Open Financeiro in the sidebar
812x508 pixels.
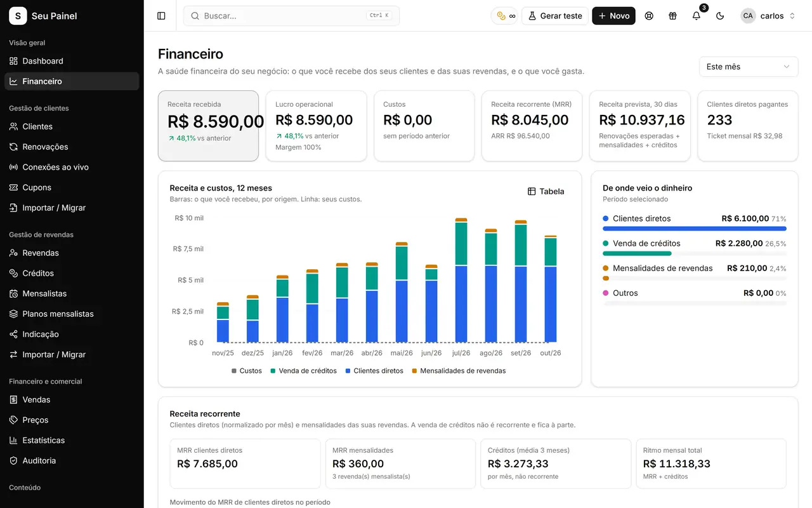pos(72,81)
